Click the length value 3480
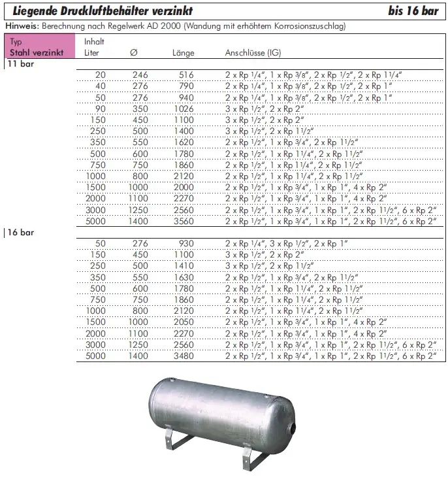Viewport: 448px width, 485px height. click(184, 356)
